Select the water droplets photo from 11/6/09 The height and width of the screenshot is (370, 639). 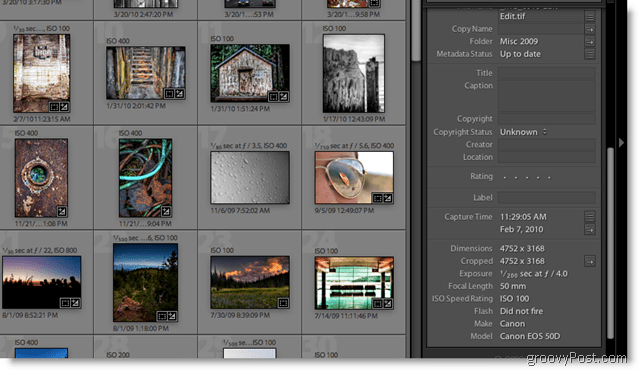[x=250, y=178]
